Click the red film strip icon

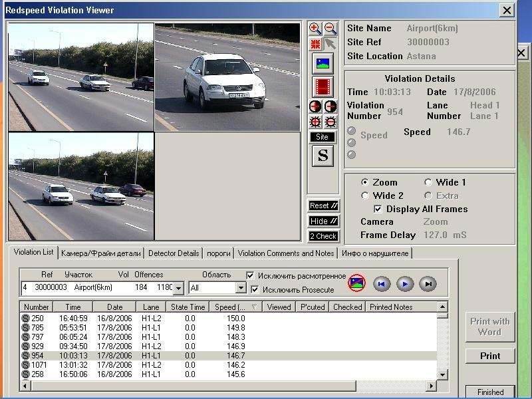[x=323, y=87]
